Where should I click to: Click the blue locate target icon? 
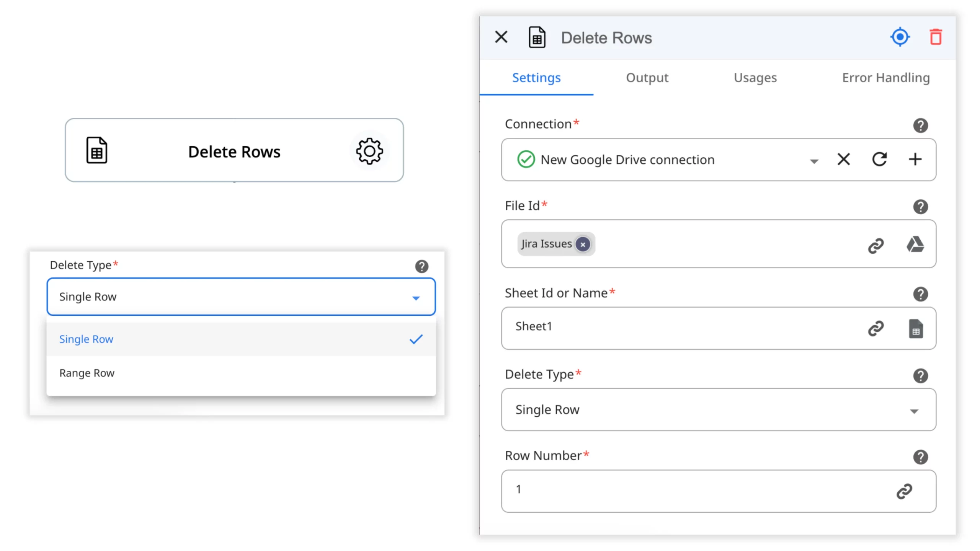tap(900, 37)
